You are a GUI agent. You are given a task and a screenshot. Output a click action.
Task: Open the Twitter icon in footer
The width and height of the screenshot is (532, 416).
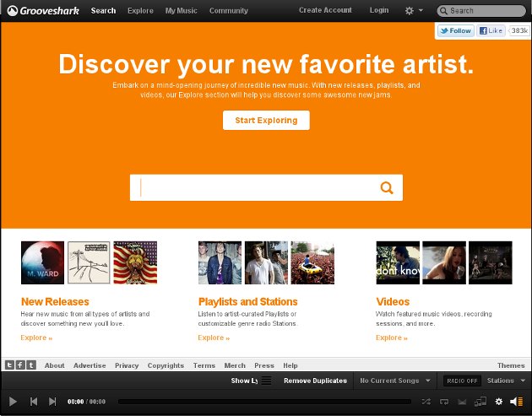9,365
